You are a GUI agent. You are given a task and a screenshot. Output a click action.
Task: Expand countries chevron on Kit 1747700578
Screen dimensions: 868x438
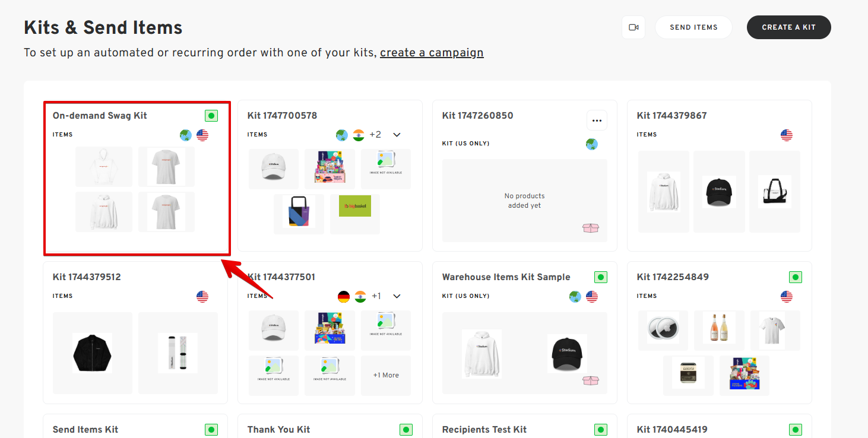tap(397, 135)
